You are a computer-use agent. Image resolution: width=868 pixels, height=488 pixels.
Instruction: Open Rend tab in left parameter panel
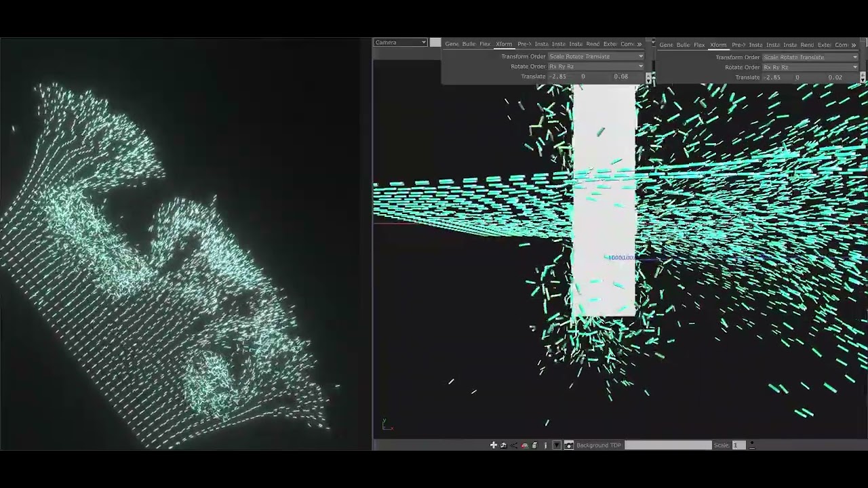pyautogui.click(x=593, y=44)
